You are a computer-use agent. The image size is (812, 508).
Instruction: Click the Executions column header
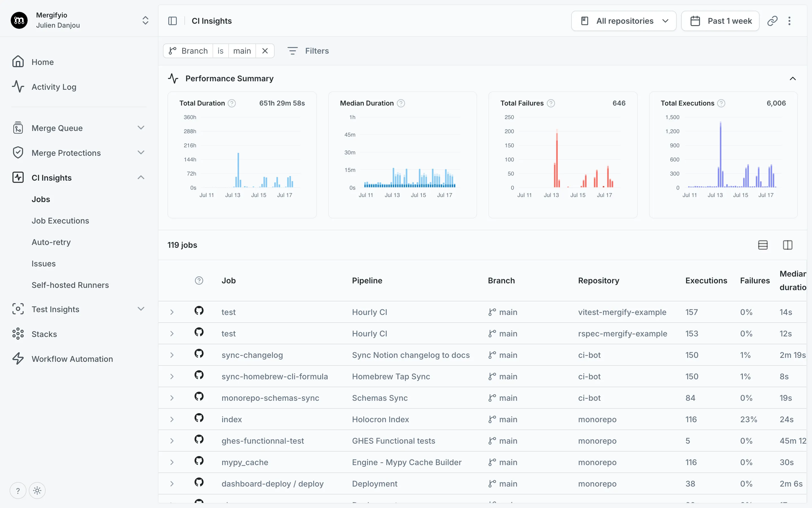(x=706, y=281)
